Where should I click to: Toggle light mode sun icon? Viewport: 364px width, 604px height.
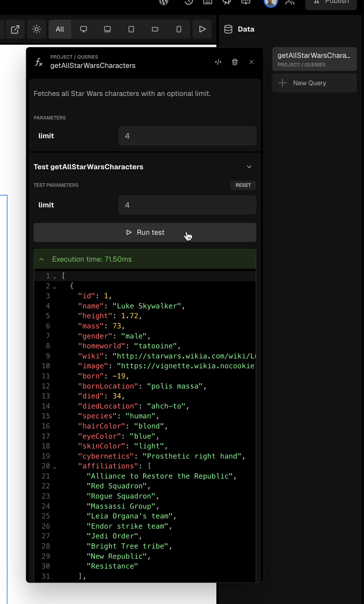pyautogui.click(x=37, y=29)
